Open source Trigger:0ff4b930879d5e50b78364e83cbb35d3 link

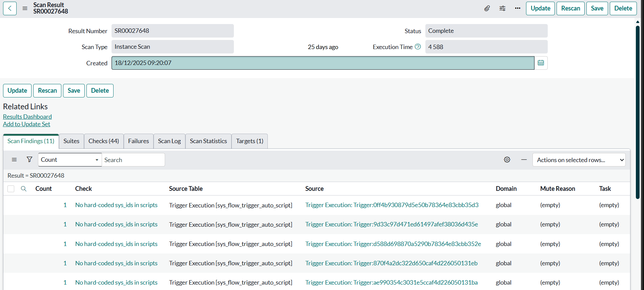[x=392, y=205]
